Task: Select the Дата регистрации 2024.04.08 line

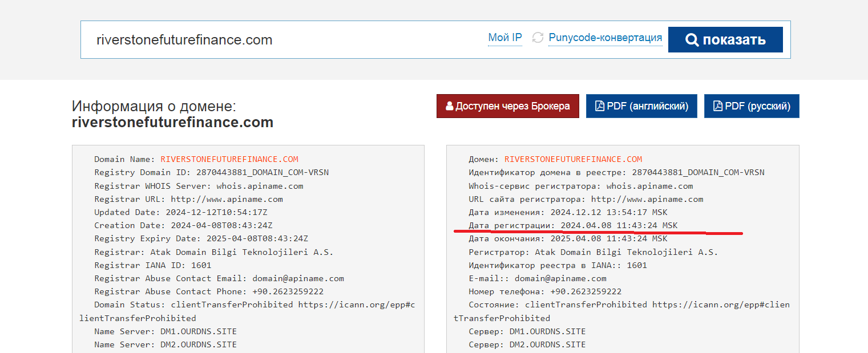Action: click(x=573, y=225)
